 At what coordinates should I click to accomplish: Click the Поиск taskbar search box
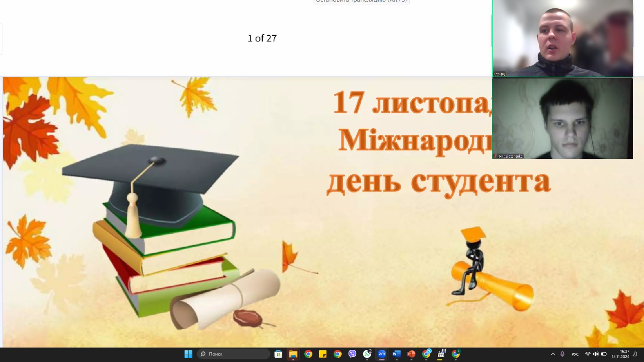233,354
